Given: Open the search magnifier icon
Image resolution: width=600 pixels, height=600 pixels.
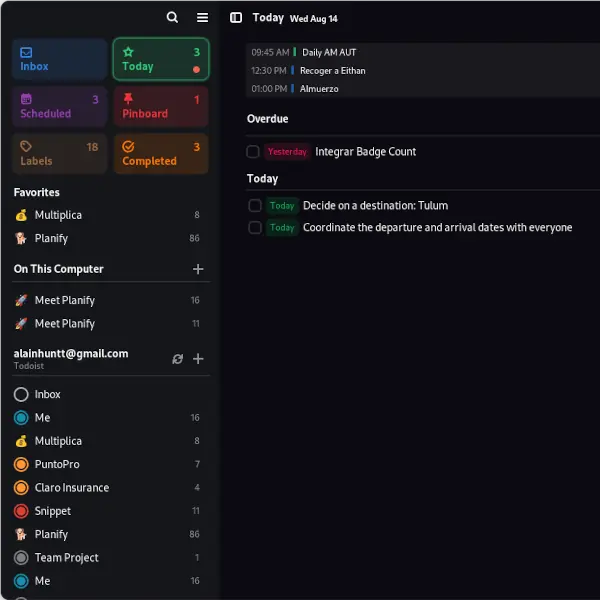Looking at the screenshot, I should point(172,17).
